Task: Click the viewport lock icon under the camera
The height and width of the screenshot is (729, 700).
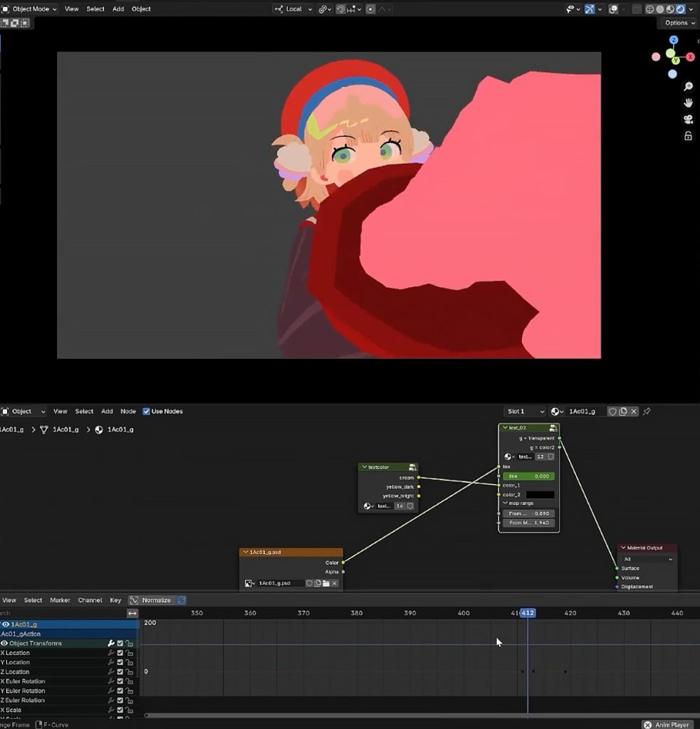Action: point(688,136)
